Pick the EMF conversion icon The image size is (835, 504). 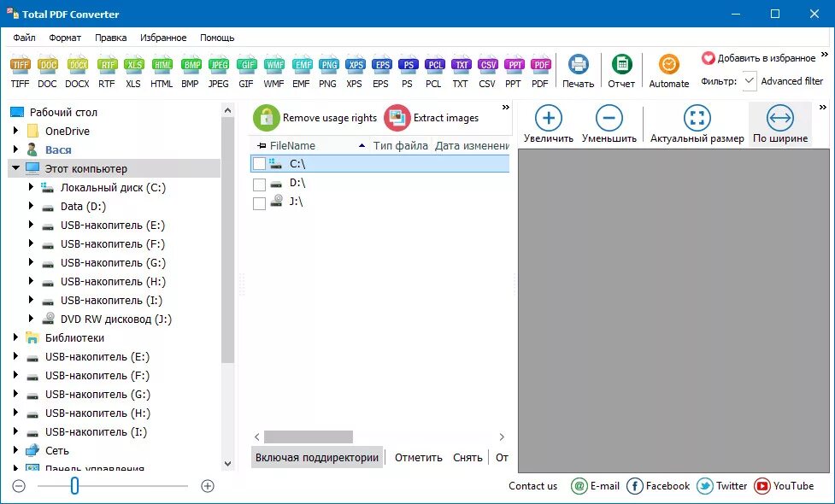pyautogui.click(x=302, y=65)
